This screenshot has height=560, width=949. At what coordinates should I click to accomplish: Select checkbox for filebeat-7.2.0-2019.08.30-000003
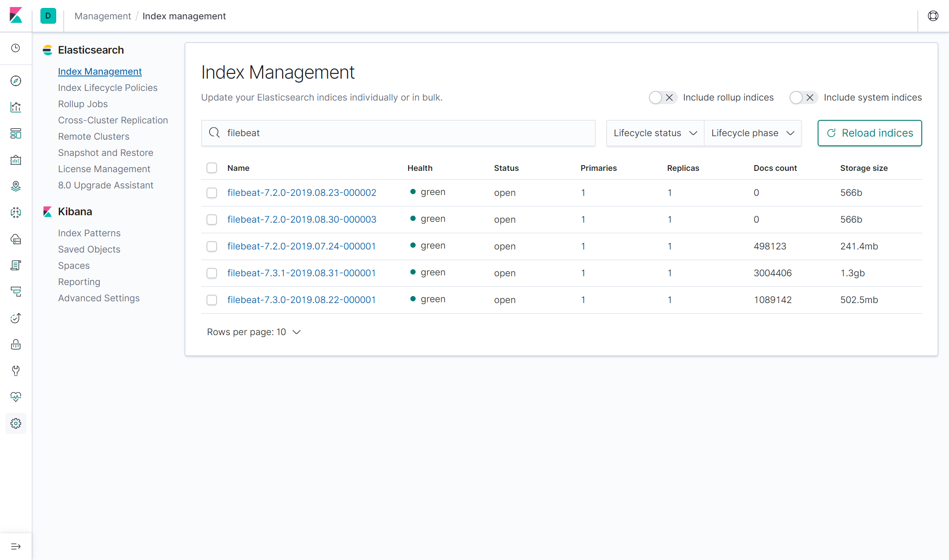point(212,220)
